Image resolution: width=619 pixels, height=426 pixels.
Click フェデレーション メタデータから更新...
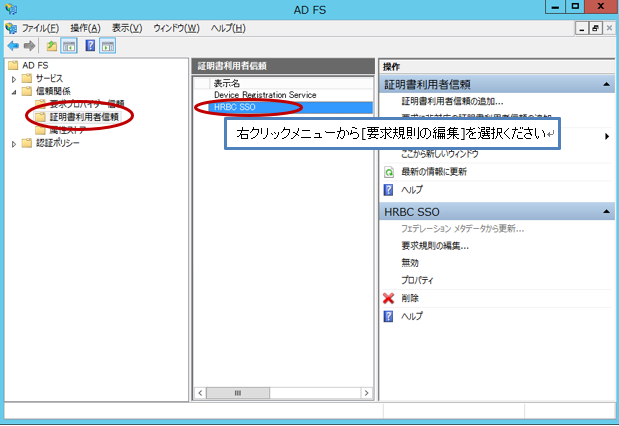[463, 229]
